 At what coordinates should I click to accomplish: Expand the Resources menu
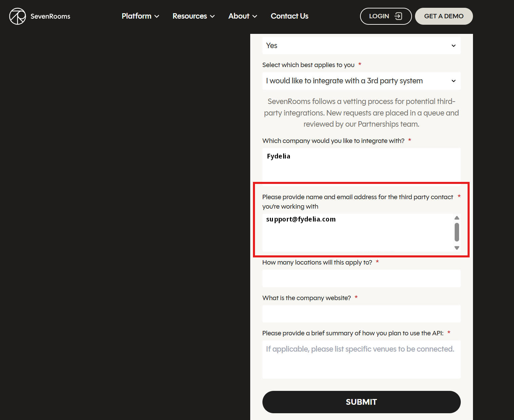(193, 16)
